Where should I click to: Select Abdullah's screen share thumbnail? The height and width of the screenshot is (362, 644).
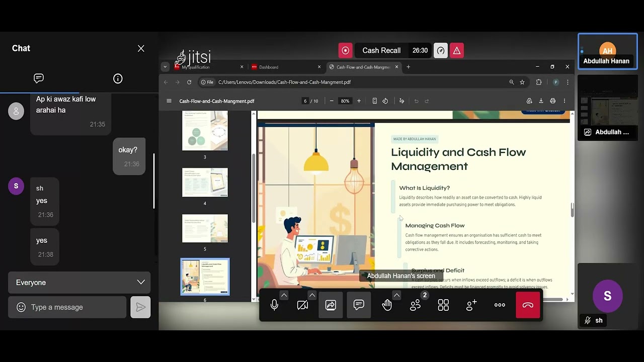(x=607, y=108)
